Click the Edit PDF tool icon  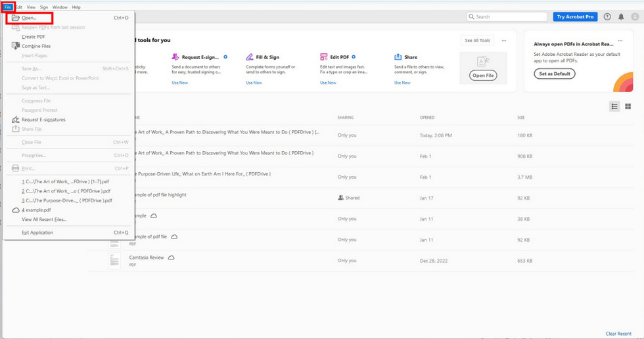324,57
